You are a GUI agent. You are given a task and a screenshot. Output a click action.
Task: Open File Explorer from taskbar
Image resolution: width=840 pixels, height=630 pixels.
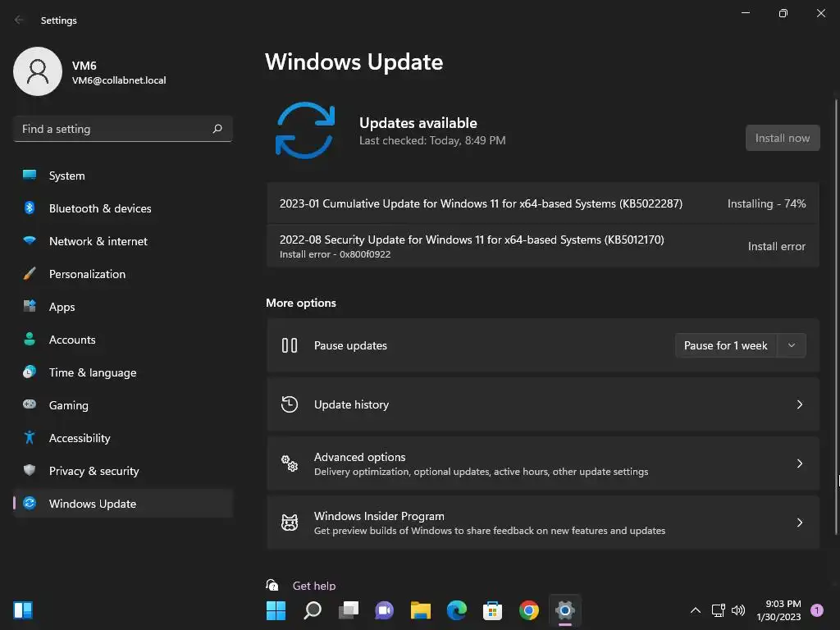421,610
